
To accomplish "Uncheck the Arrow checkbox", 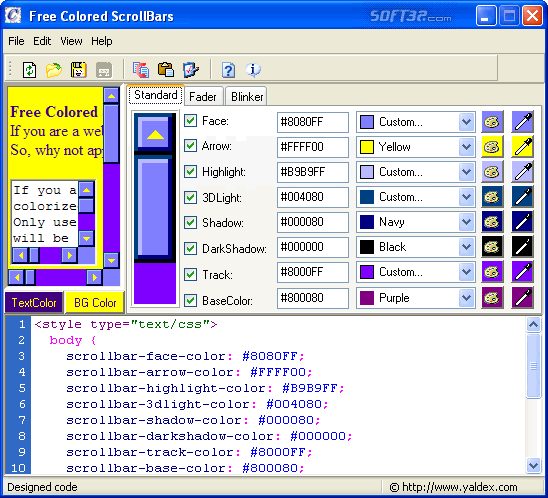I will [190, 145].
